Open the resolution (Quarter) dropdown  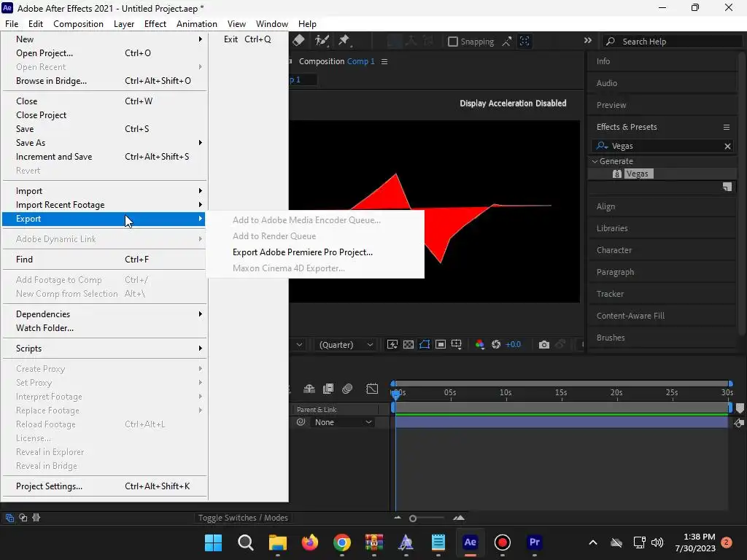click(345, 345)
